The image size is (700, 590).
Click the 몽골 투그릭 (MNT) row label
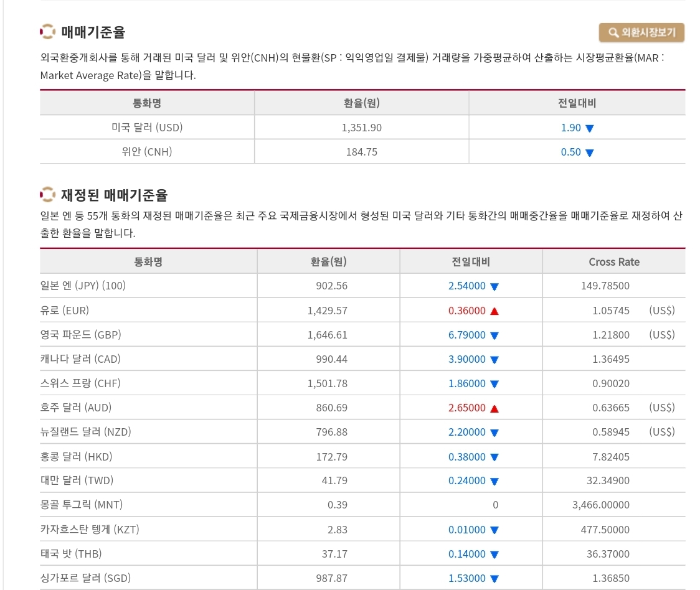pos(82,505)
